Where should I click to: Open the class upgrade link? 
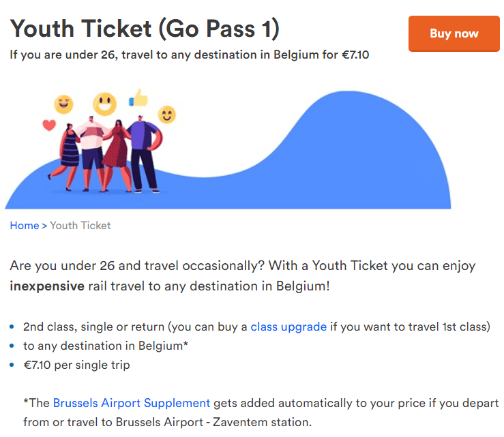tap(288, 327)
